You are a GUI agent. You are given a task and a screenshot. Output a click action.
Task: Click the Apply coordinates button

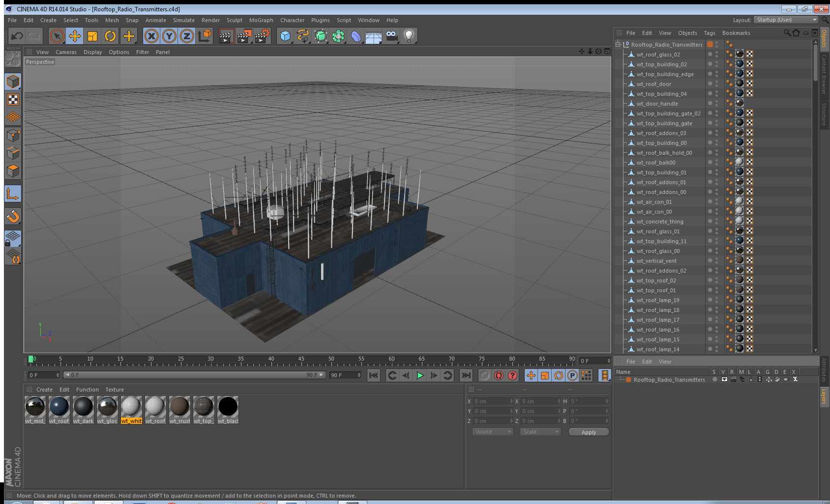tap(589, 432)
